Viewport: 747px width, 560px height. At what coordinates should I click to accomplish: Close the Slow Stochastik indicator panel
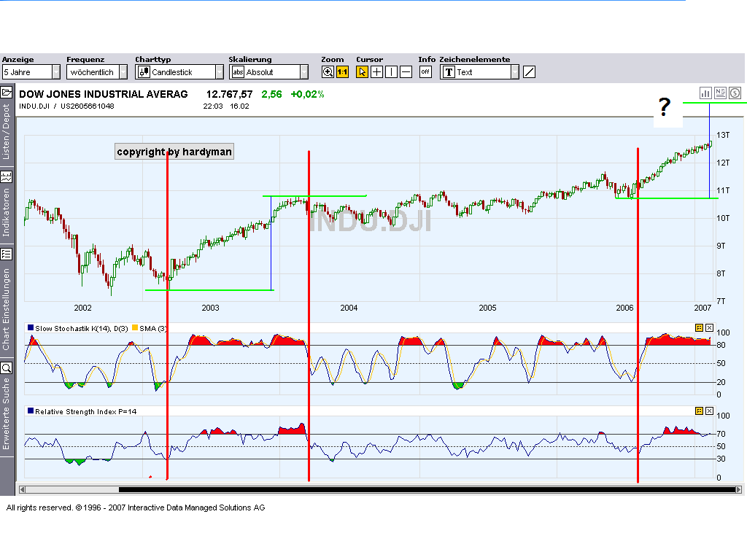pyautogui.click(x=710, y=327)
